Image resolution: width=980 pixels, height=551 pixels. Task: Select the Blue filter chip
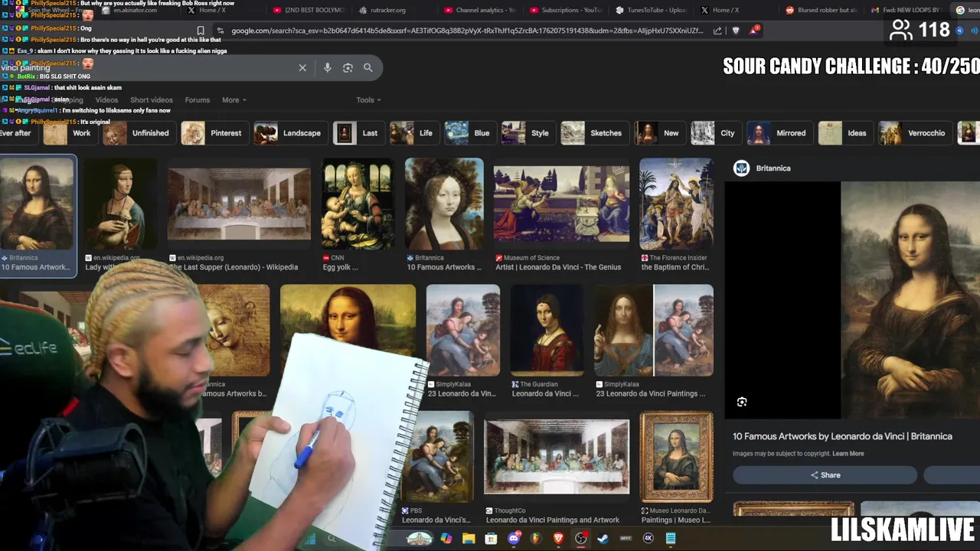[469, 133]
